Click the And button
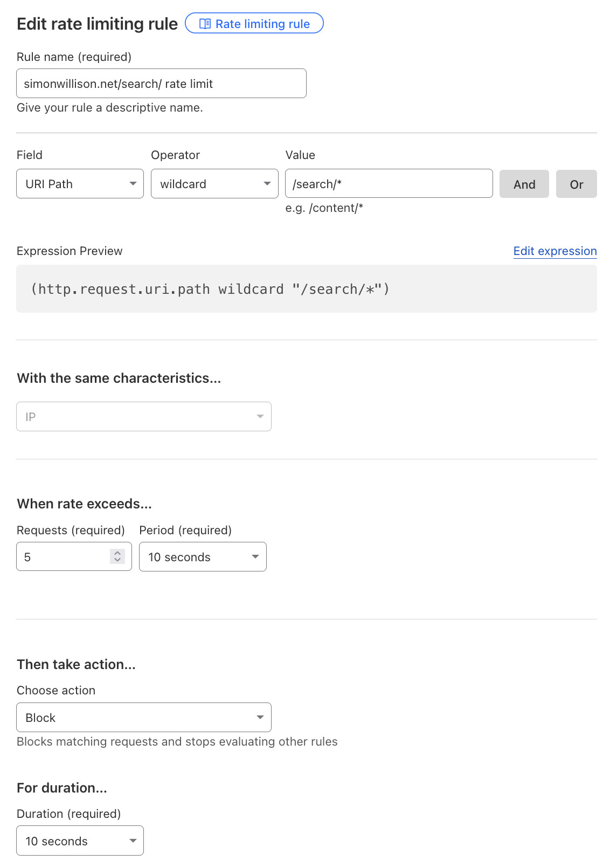This screenshot has width=610, height=868. (x=524, y=184)
